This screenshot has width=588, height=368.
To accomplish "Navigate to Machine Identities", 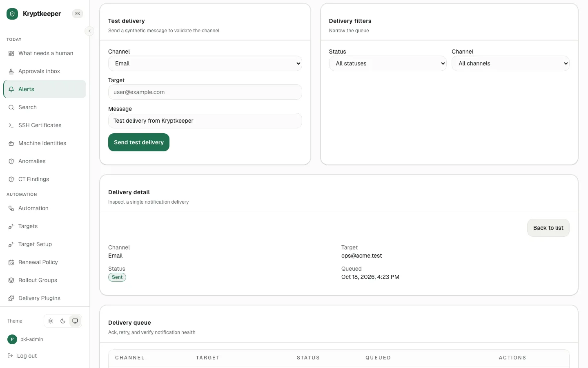I will pyautogui.click(x=45, y=143).
